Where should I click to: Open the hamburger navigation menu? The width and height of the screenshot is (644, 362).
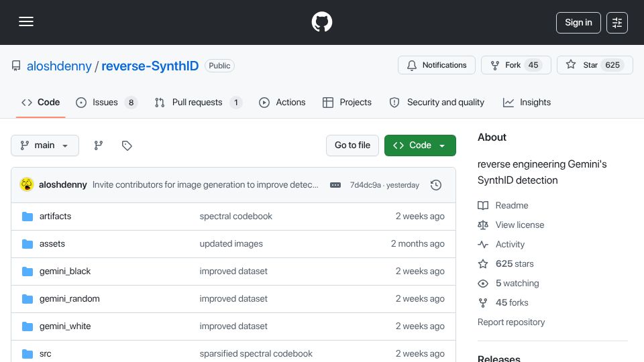[26, 21]
